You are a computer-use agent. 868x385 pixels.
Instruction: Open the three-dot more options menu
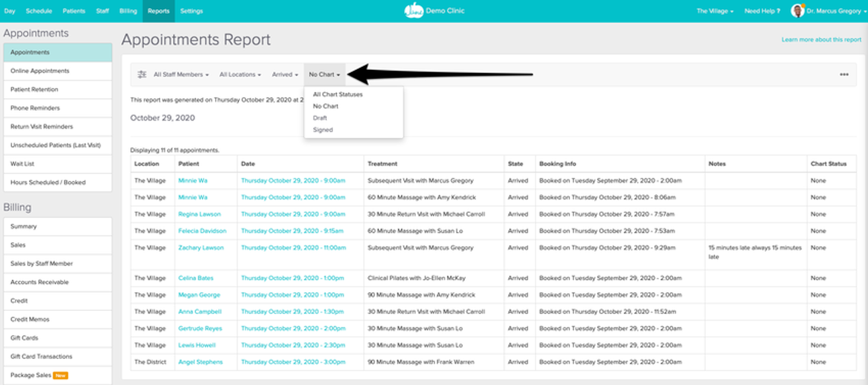pyautogui.click(x=844, y=75)
